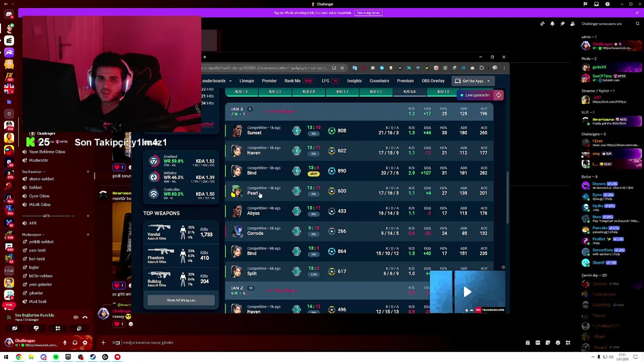Open Discord activities launcher button
Viewport: 644px width, 362px height.
tap(57, 328)
